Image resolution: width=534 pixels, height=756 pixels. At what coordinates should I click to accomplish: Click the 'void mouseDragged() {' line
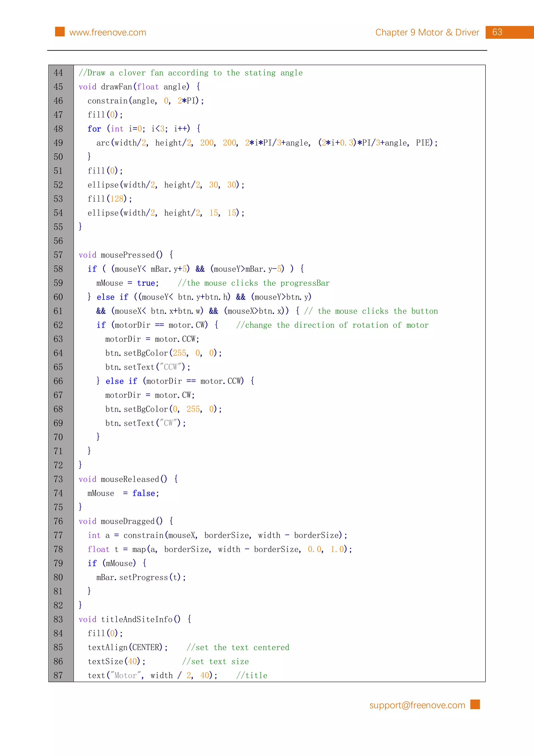pyautogui.click(x=126, y=521)
